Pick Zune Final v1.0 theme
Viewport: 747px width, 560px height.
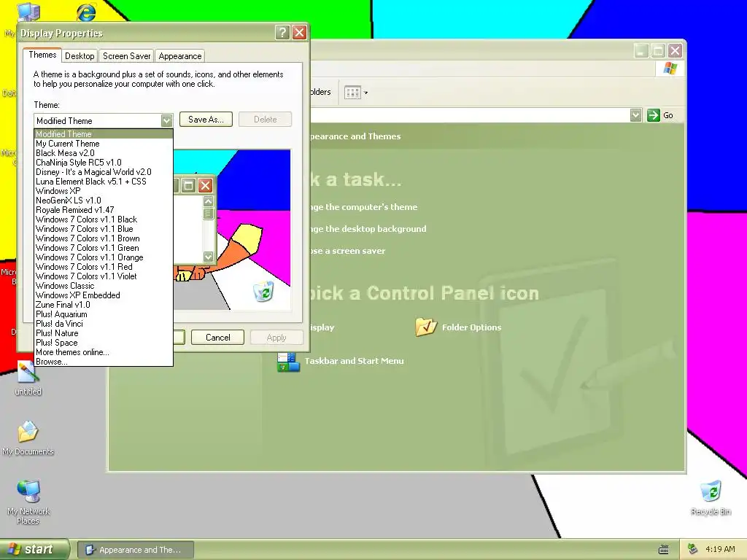104,305
